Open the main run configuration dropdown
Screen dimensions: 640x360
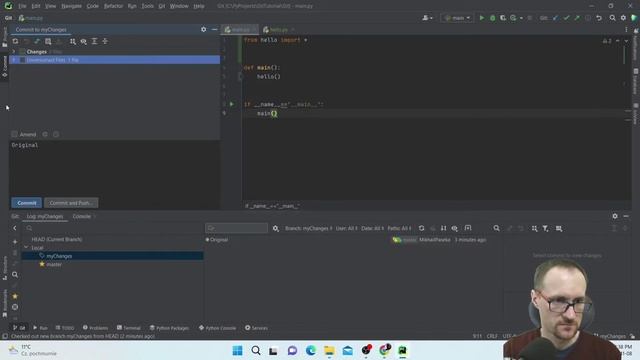[457, 18]
